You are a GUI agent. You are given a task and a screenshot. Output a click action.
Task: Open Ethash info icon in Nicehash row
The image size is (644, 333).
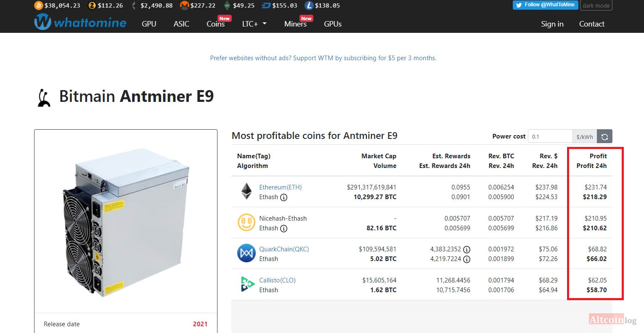284,229
